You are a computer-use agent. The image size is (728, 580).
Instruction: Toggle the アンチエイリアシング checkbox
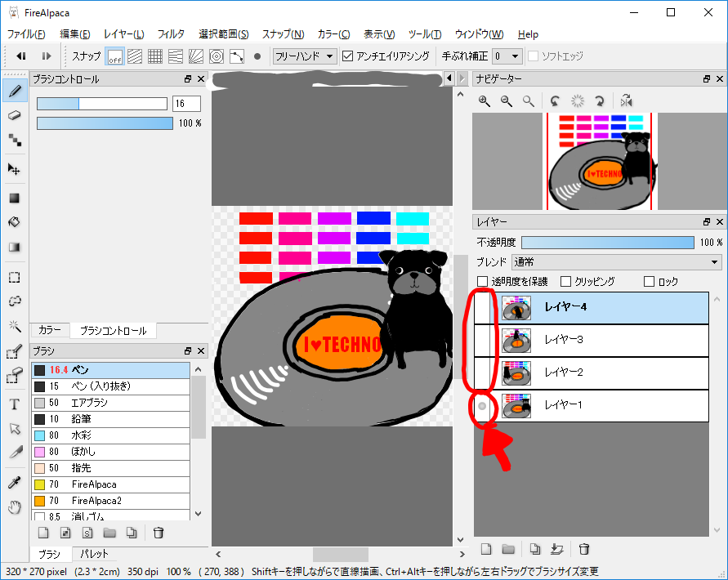click(348, 56)
